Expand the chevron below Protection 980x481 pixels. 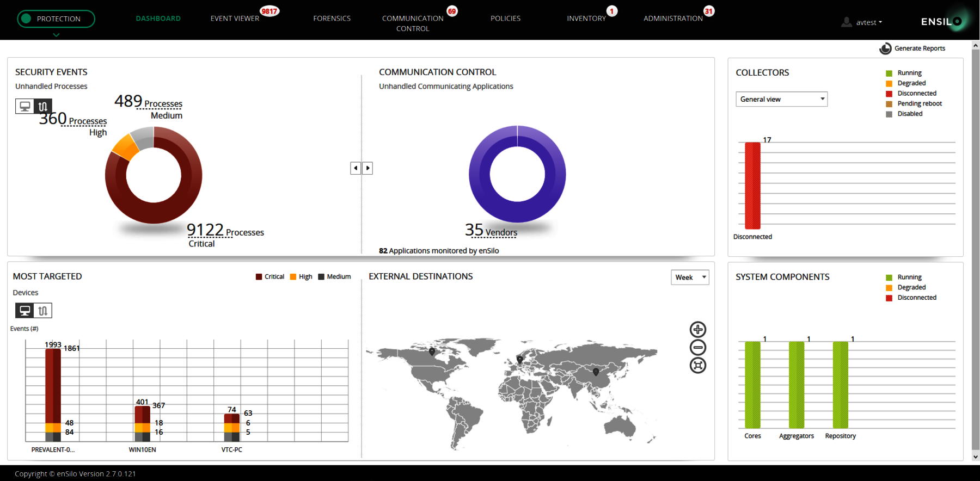[x=56, y=35]
